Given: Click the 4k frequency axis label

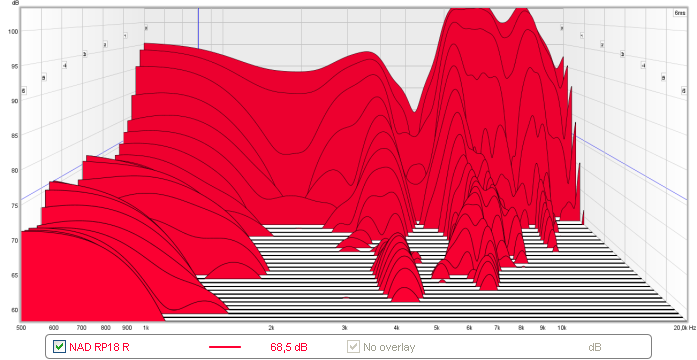Looking at the screenshot, I should 397,328.
